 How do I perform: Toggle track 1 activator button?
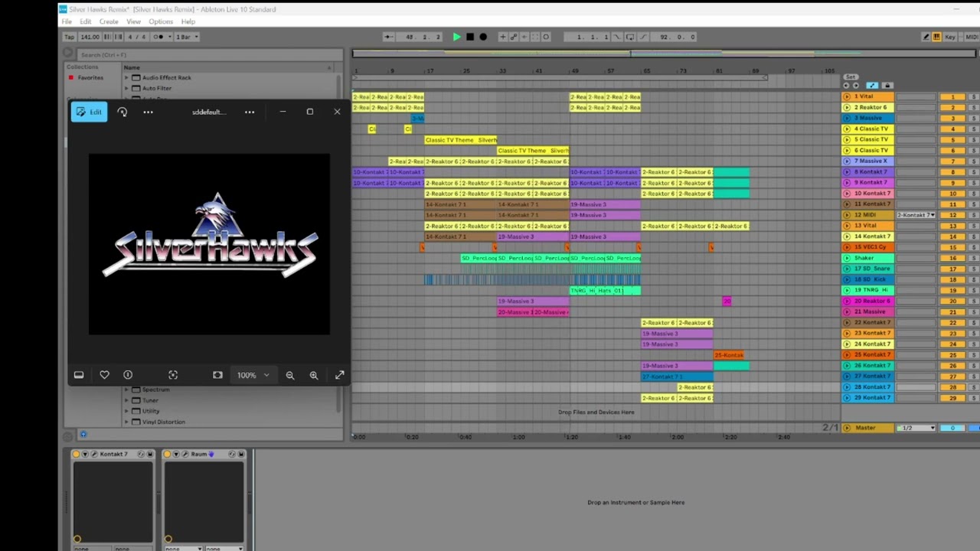pos(952,97)
